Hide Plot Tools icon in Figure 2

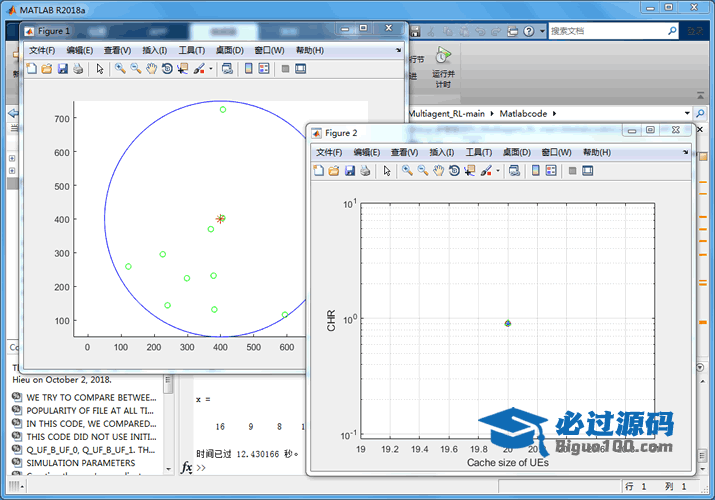573,171
